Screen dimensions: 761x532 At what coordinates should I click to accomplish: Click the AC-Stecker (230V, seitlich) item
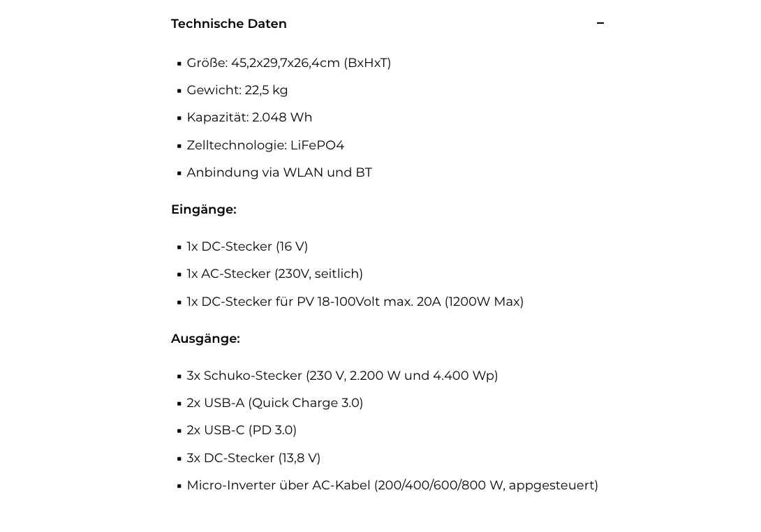(274, 274)
